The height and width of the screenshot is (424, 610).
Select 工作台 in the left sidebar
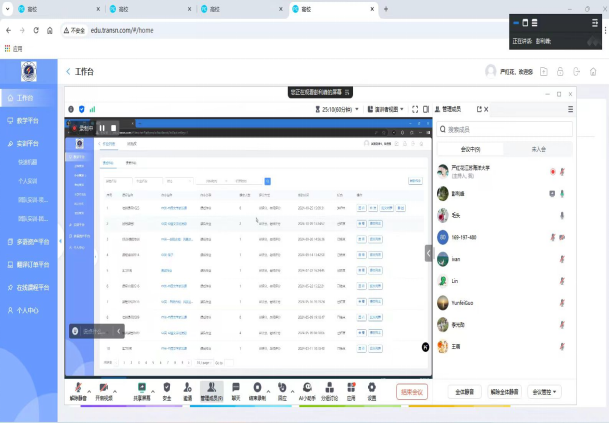click(x=25, y=98)
